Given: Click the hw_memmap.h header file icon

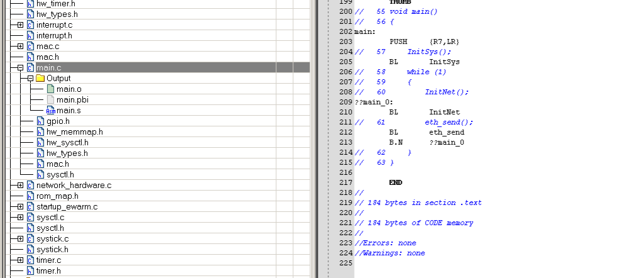Looking at the screenshot, I should tap(40, 132).
